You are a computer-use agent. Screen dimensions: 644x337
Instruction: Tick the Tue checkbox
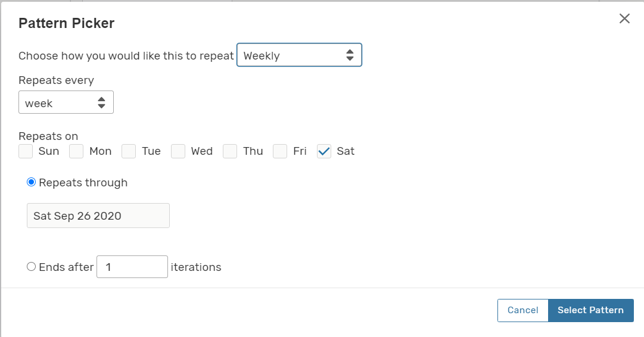129,151
